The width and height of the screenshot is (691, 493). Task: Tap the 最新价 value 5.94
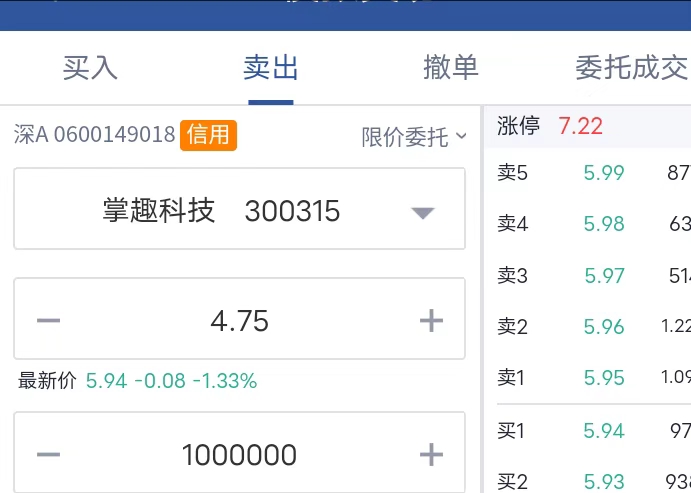(106, 381)
